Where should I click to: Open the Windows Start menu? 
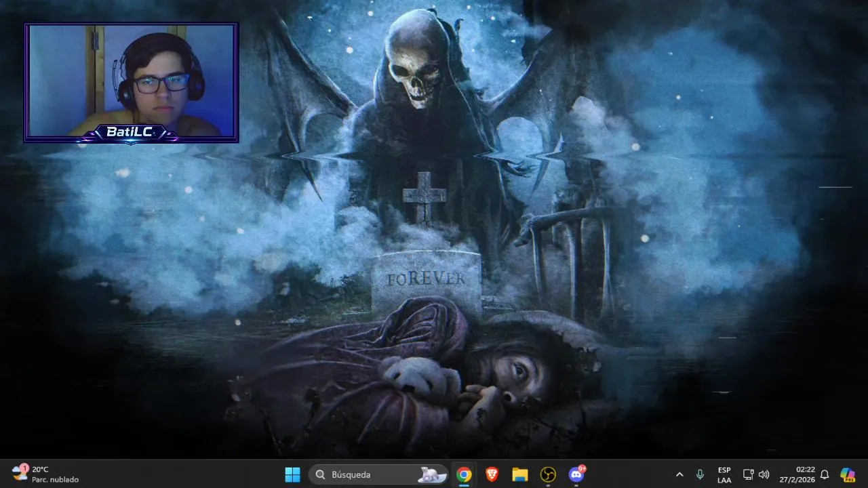(292, 474)
